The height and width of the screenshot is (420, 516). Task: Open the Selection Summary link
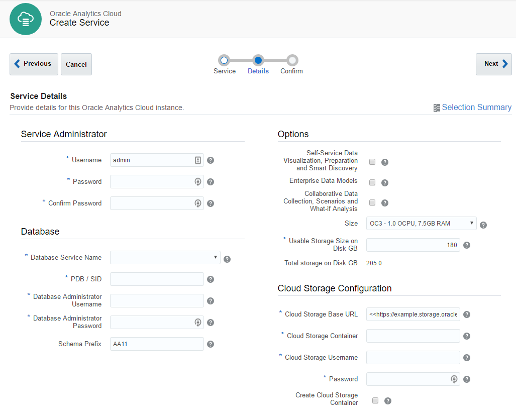click(x=476, y=108)
